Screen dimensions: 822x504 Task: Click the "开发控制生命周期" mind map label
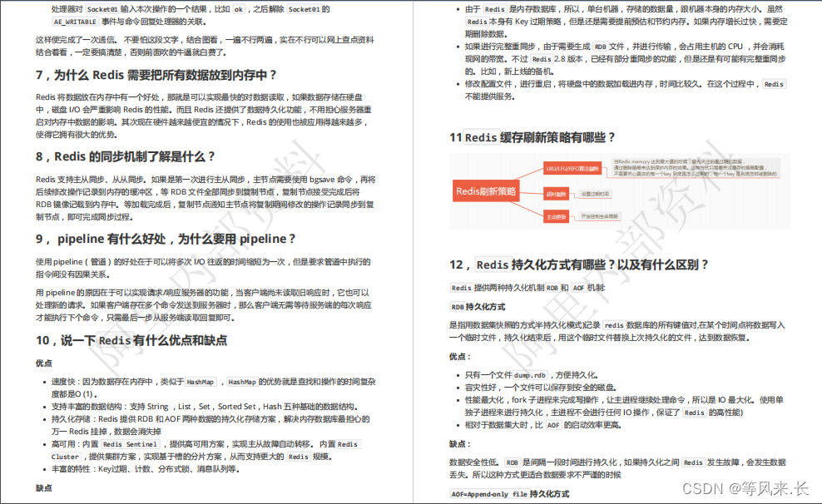pyautogui.click(x=599, y=216)
